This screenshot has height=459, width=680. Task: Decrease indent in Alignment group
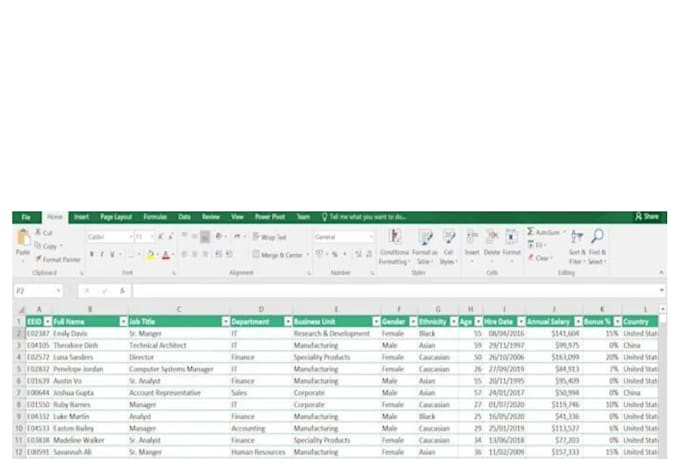coord(219,254)
